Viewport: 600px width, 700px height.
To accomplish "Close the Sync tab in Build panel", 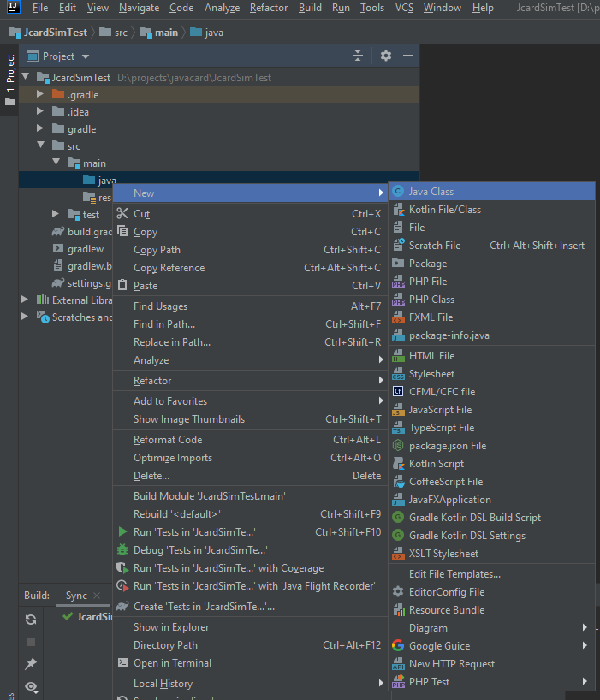I will pos(97,596).
